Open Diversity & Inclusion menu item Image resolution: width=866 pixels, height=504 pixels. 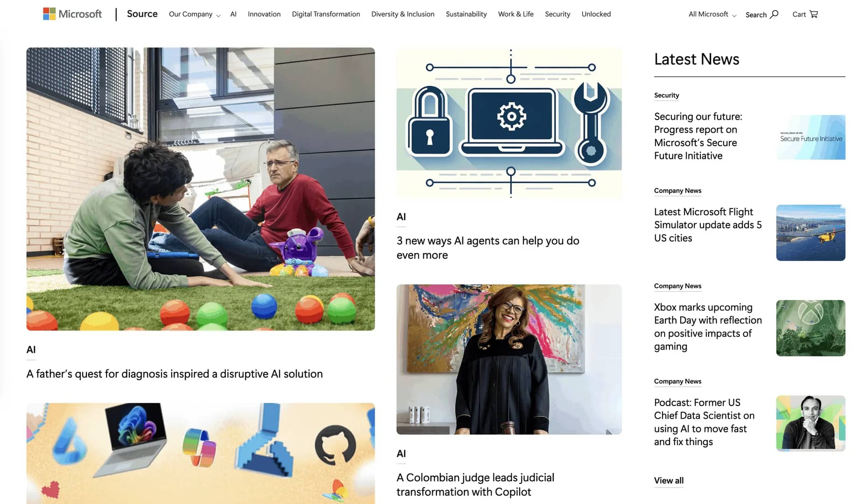click(x=403, y=14)
